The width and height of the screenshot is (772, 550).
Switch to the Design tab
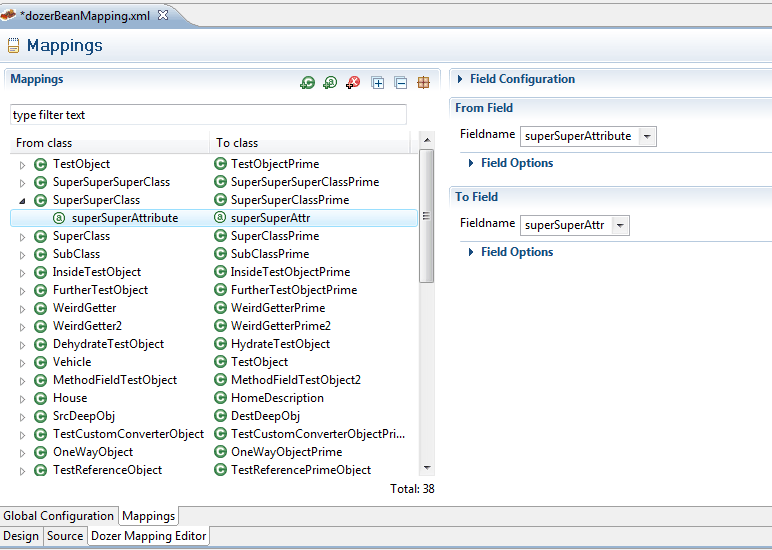click(21, 536)
